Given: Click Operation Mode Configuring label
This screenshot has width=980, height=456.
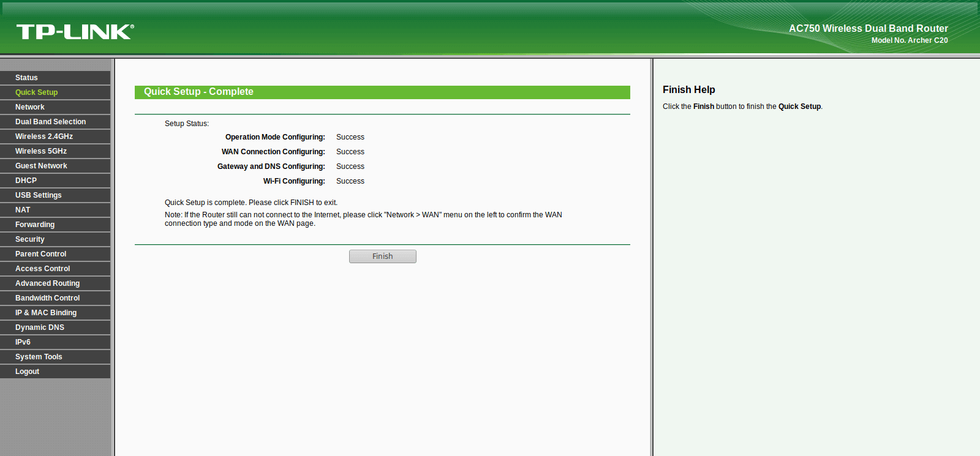Looking at the screenshot, I should [275, 137].
